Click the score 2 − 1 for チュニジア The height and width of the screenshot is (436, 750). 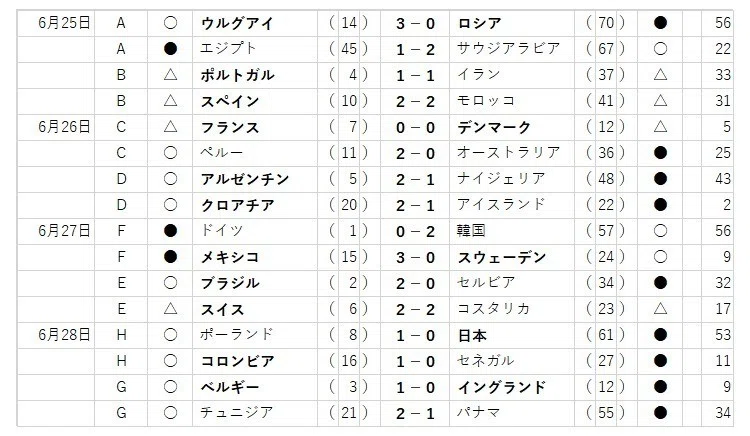pyautogui.click(x=415, y=413)
